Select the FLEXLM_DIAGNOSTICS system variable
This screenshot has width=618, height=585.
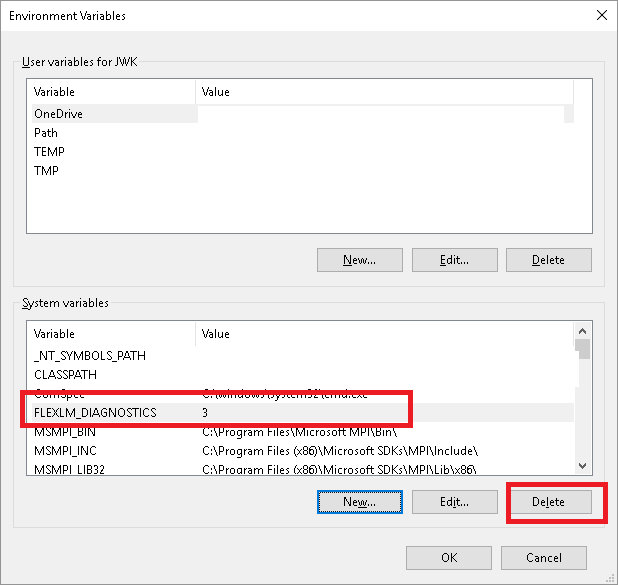tap(95, 412)
